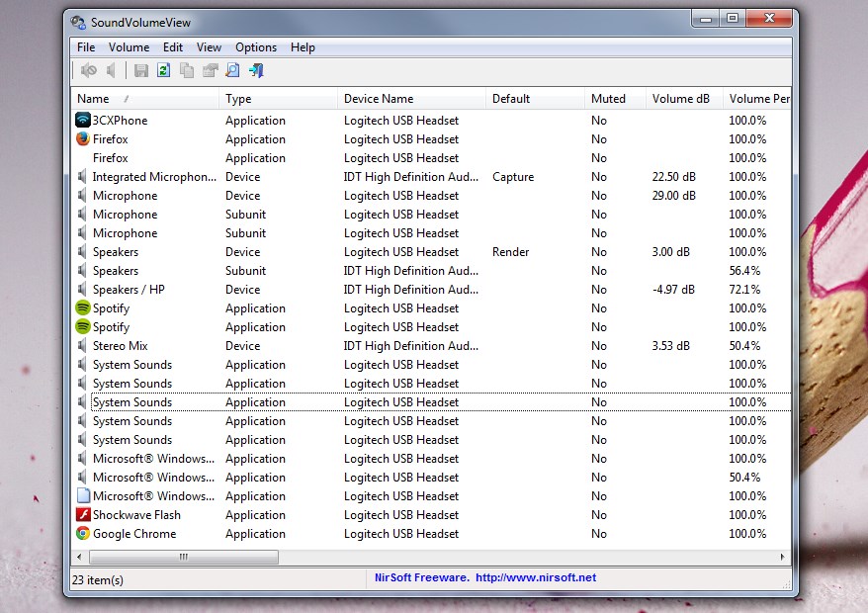Click the Save floppy disk icon

tap(141, 70)
